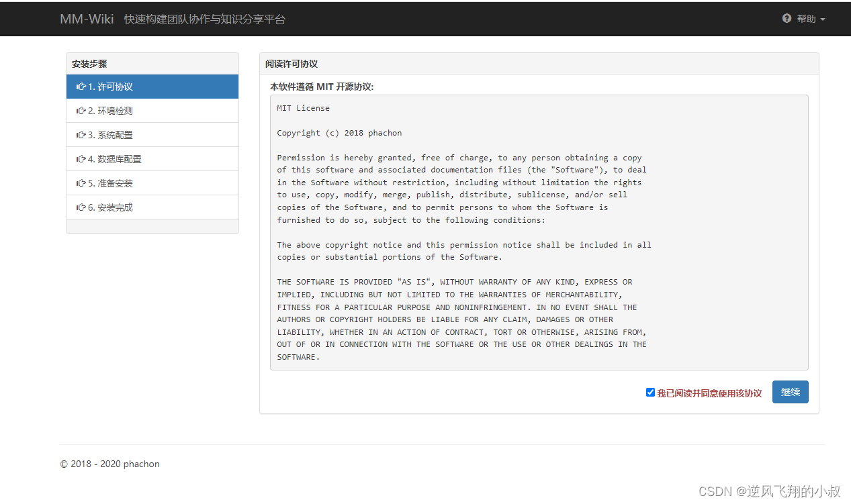851x504 pixels.
Task: Click the 继续 continue button
Action: point(791,392)
